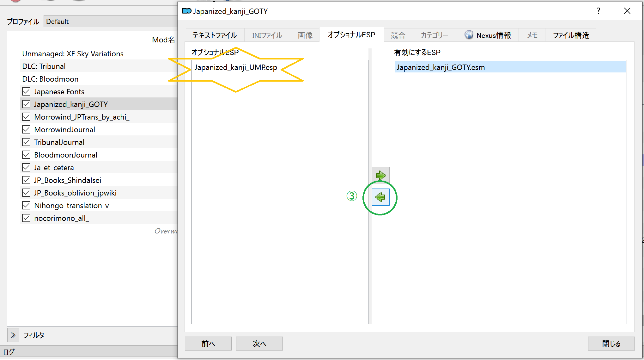Click the Nexus globe icon tab
Viewport: 644px width, 360px height.
(x=487, y=35)
